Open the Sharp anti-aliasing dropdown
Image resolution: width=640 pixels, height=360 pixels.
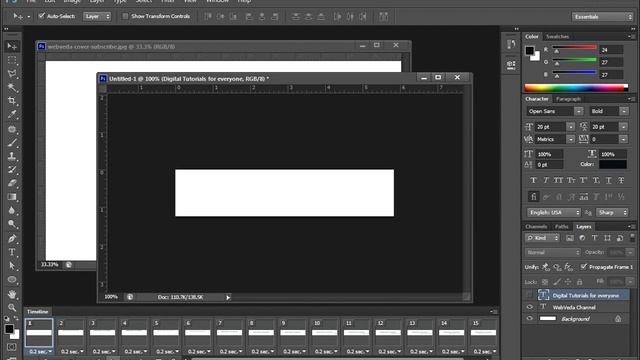tap(612, 213)
